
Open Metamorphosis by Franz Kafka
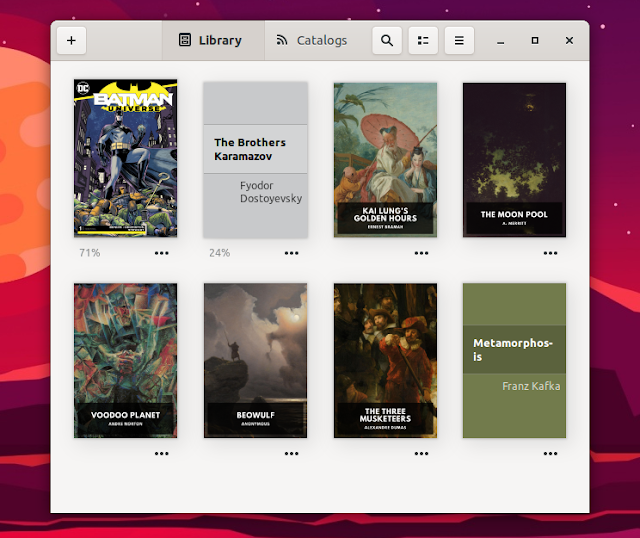tap(514, 360)
